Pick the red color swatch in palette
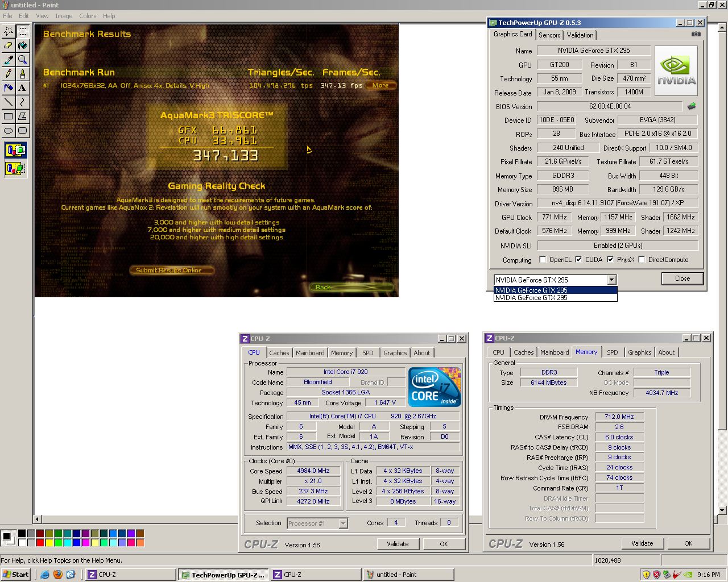The height and width of the screenshot is (582, 728). [x=40, y=543]
